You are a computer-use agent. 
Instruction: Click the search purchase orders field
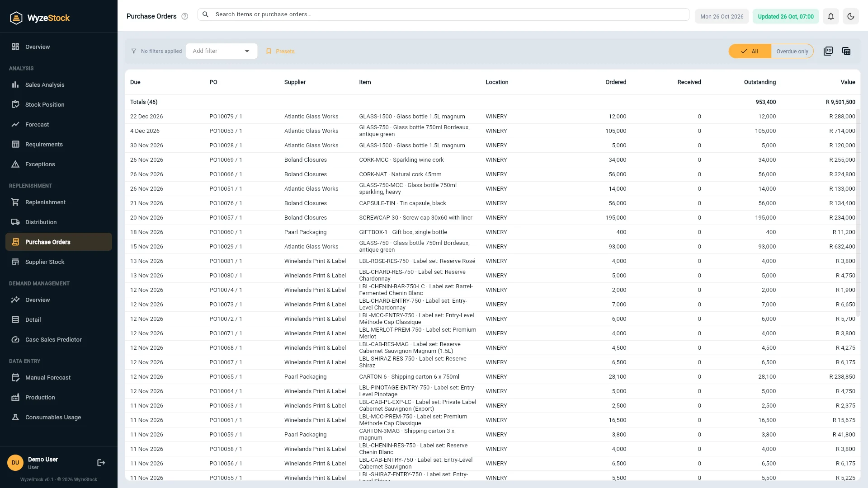[443, 14]
